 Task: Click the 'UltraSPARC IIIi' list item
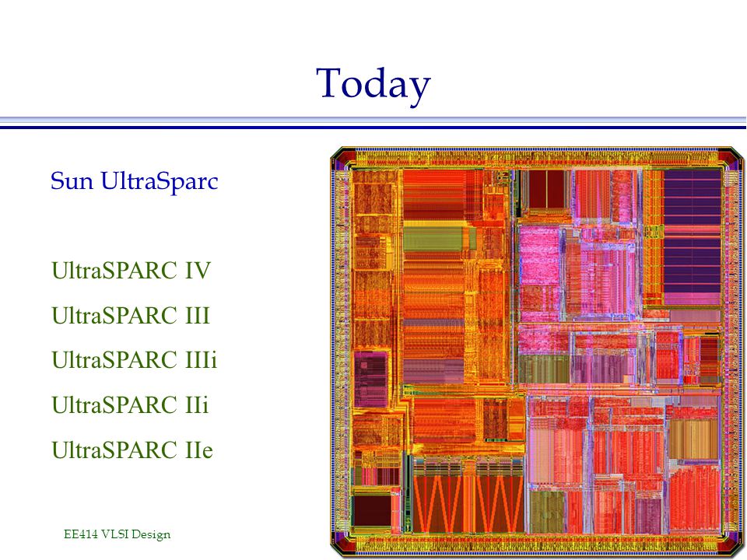(x=135, y=360)
